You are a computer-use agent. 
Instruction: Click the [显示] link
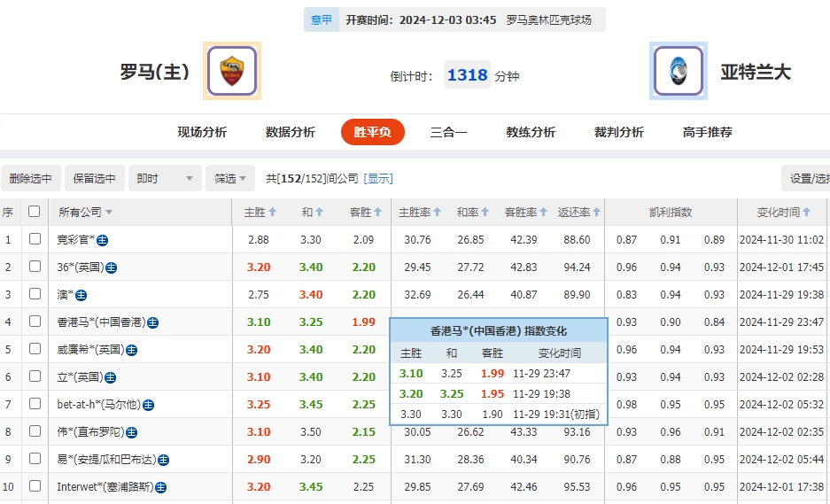(x=378, y=179)
